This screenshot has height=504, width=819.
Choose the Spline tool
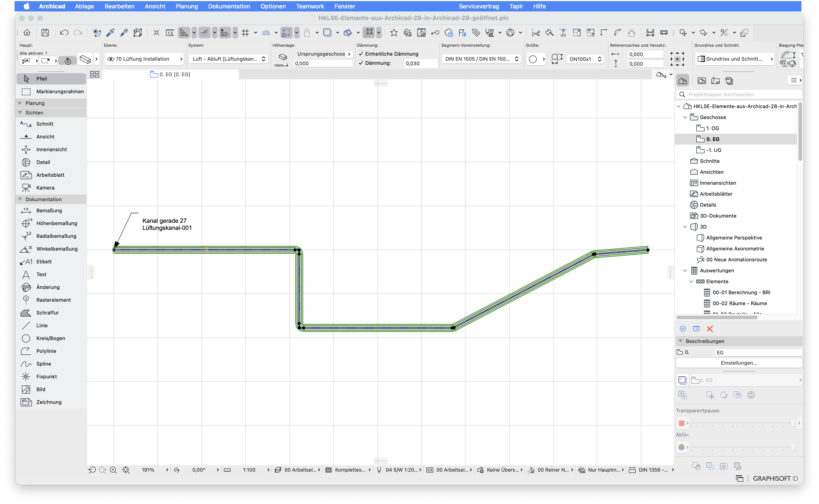[51, 364]
